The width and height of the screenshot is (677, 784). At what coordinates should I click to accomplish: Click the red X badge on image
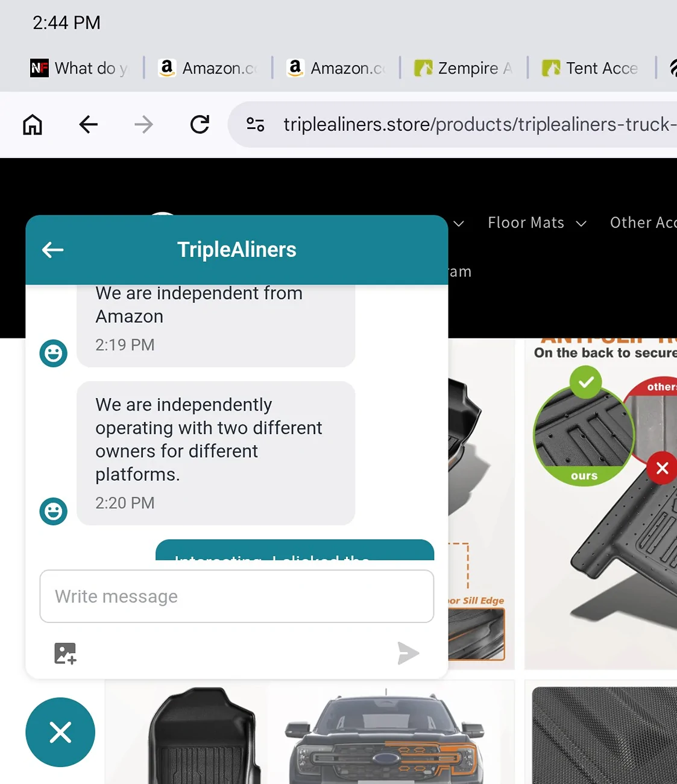(x=662, y=468)
